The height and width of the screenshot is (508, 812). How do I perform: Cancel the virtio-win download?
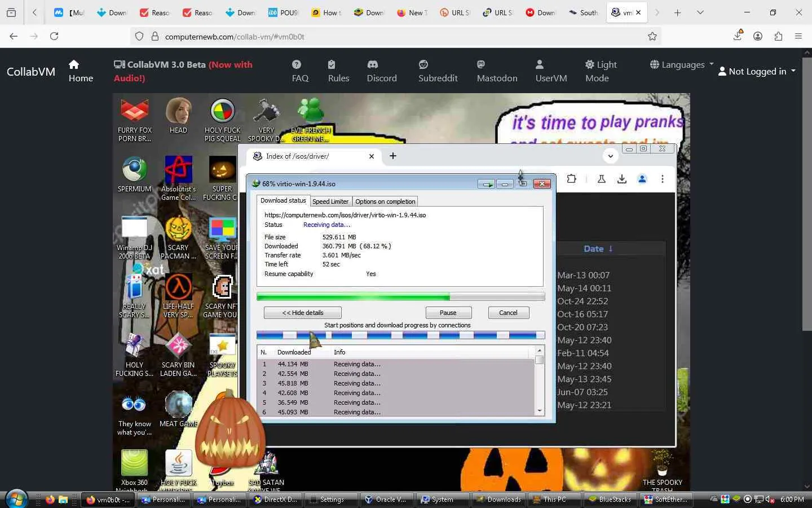[x=508, y=313]
